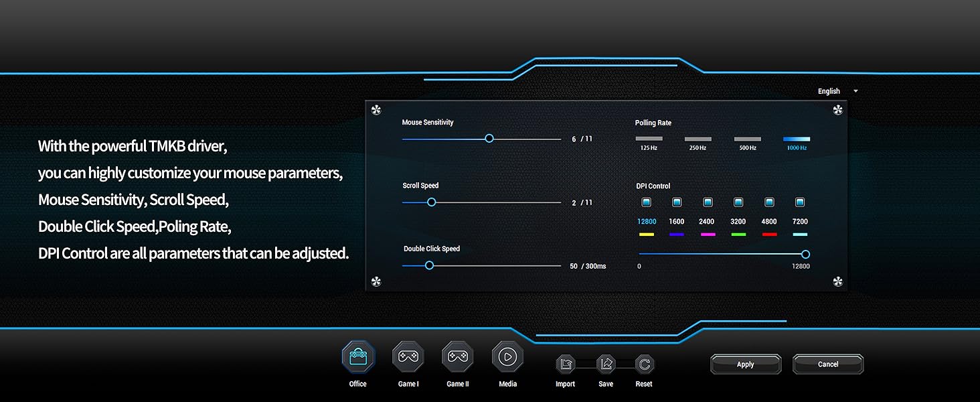Select the Office profile icon
The width and height of the screenshot is (980, 402).
(357, 358)
